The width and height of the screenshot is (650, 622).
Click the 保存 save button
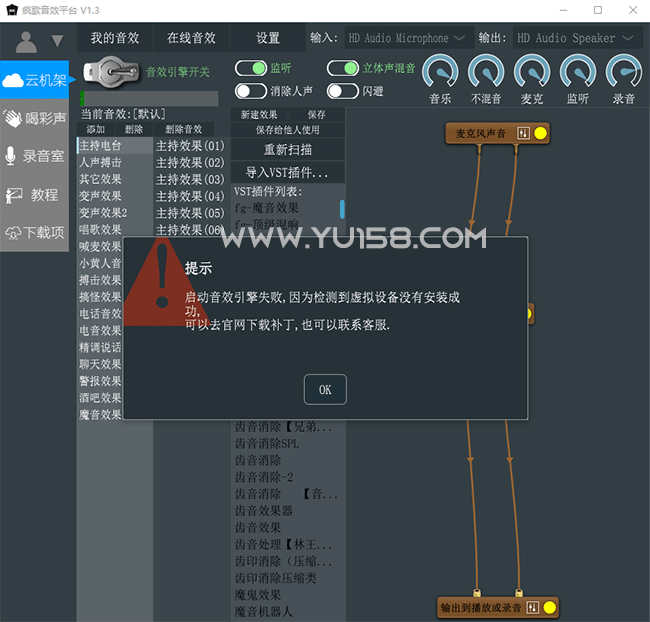[316, 114]
